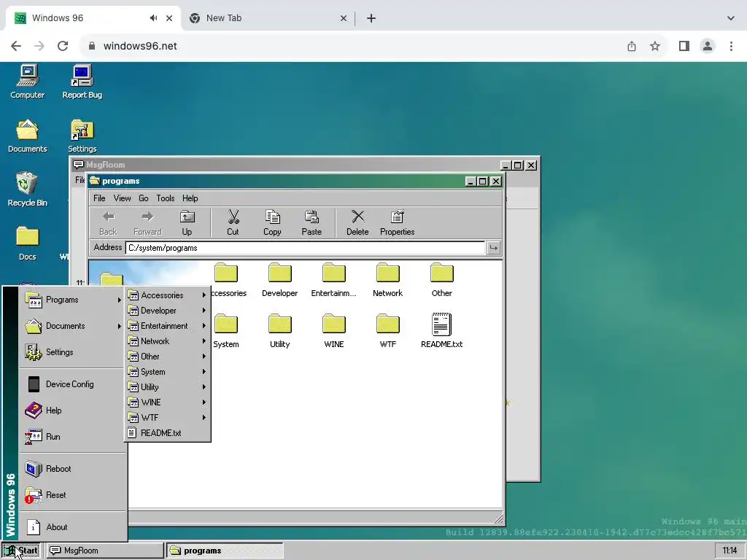
Task: Expand the System submenu
Action: click(168, 372)
